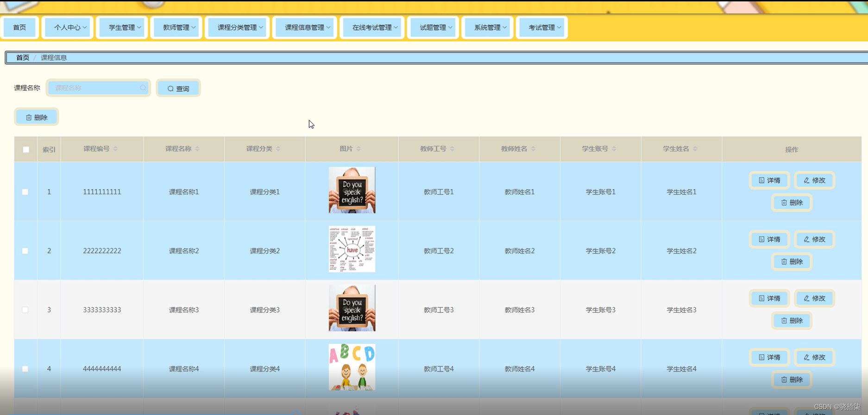Select the 4444444444 course number cell

(x=102, y=369)
